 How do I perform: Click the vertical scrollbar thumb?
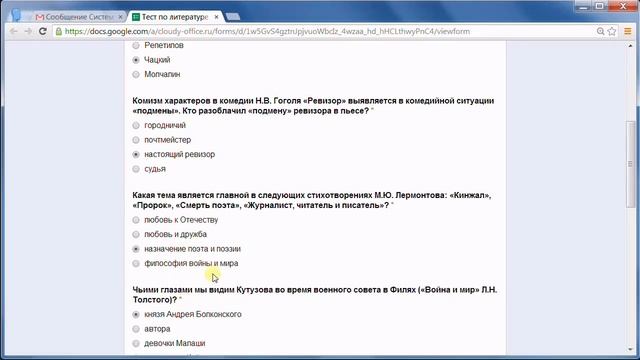pos(631,164)
